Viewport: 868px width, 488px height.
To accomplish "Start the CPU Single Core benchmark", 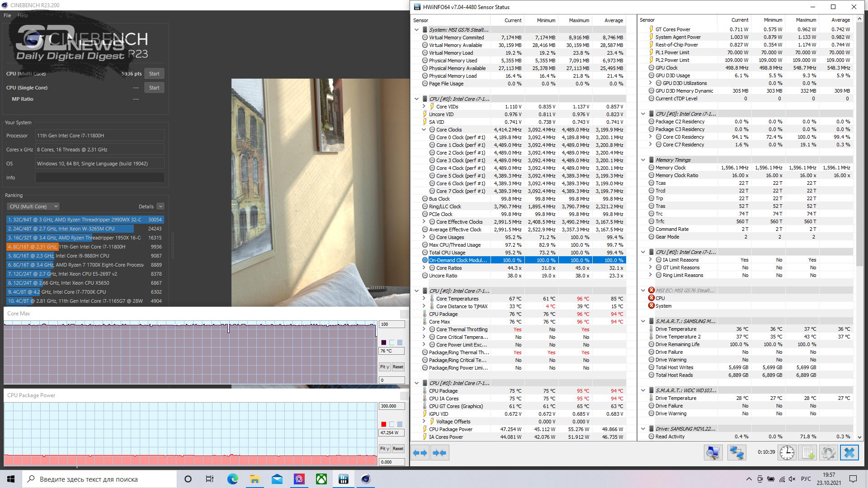I will [154, 88].
